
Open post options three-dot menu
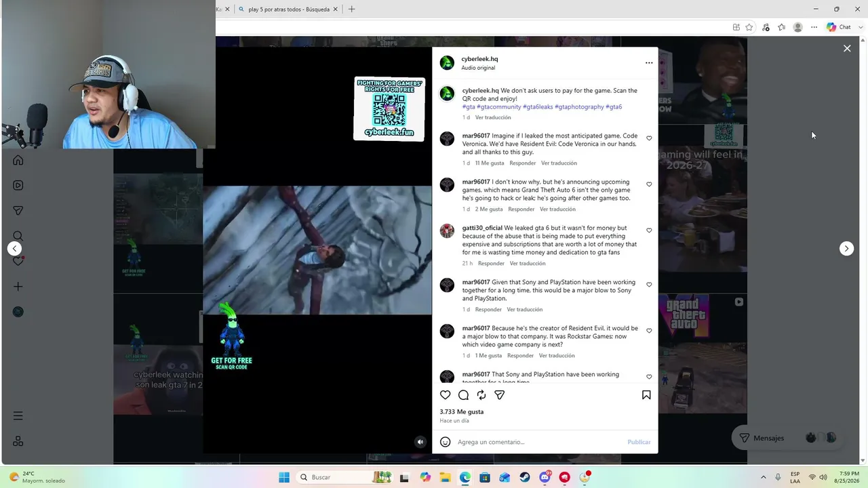[649, 63]
